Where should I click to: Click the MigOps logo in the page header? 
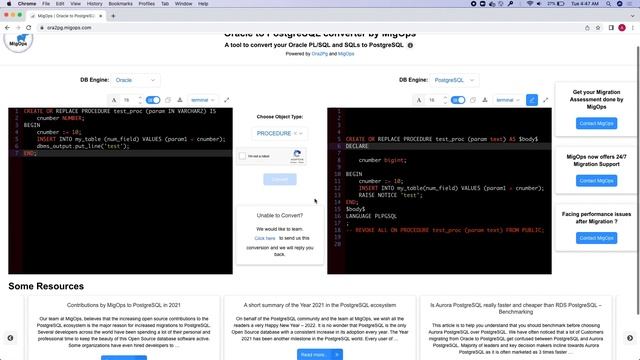(x=18, y=42)
